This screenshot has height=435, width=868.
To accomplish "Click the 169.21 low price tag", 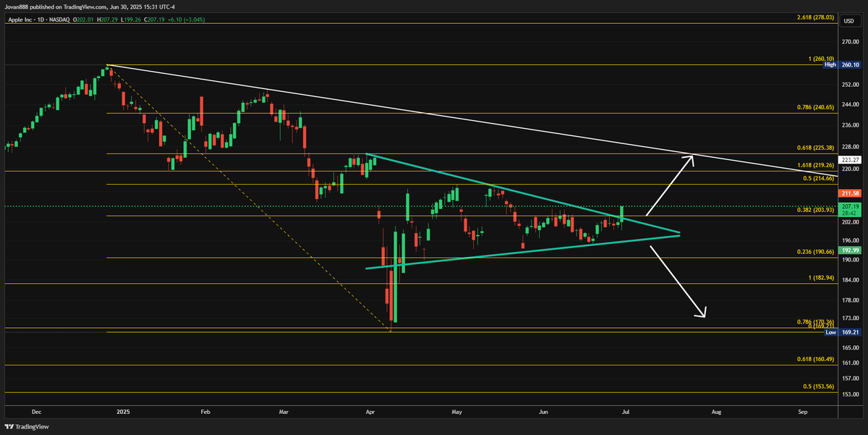I will [848, 331].
